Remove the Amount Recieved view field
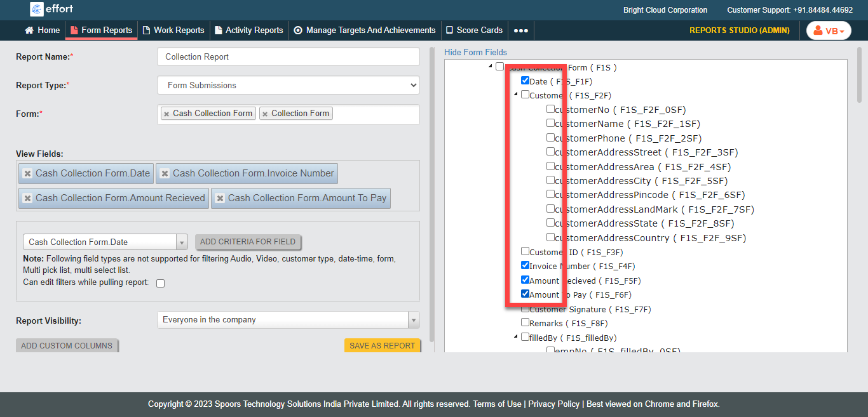 27,199
